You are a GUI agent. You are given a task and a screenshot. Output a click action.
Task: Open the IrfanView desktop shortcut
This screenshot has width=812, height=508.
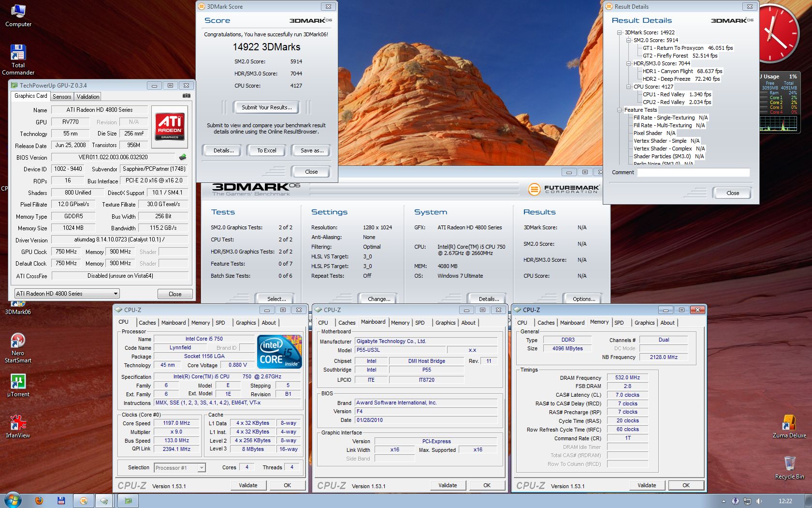pyautogui.click(x=18, y=422)
